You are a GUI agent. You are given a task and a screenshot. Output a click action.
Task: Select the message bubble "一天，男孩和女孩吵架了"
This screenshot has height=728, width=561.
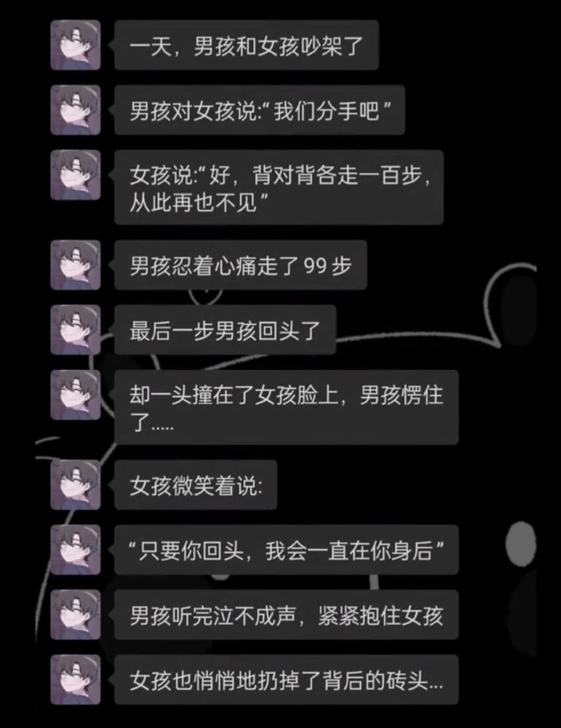pyautogui.click(x=246, y=45)
